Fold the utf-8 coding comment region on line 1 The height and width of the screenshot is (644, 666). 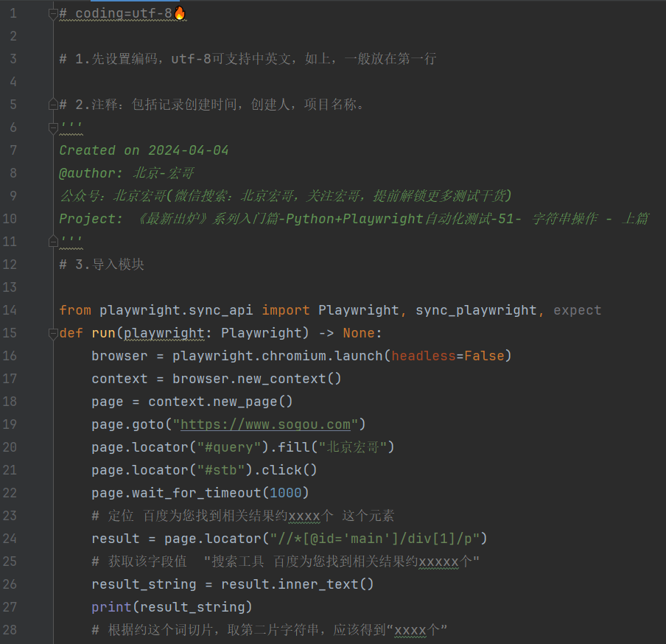pyautogui.click(x=52, y=13)
